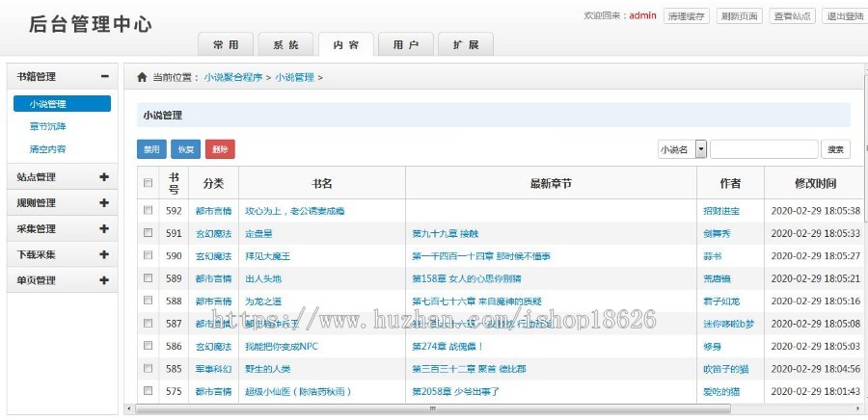Check the box for book 592
The height and width of the screenshot is (420, 868).
148,210
